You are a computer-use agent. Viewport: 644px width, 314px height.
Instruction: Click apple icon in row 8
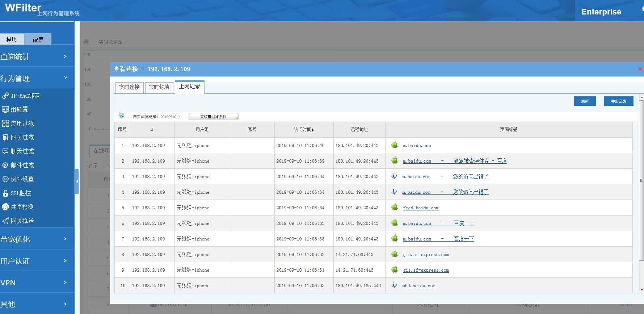point(395,254)
